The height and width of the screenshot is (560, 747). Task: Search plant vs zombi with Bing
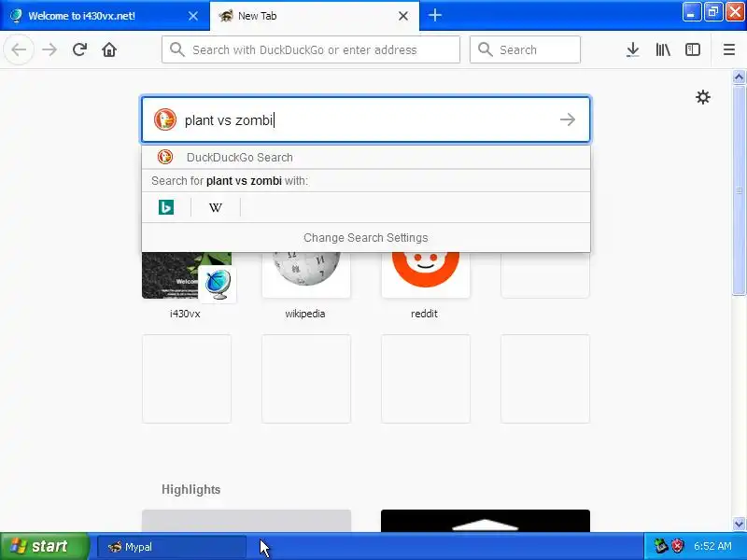click(166, 207)
